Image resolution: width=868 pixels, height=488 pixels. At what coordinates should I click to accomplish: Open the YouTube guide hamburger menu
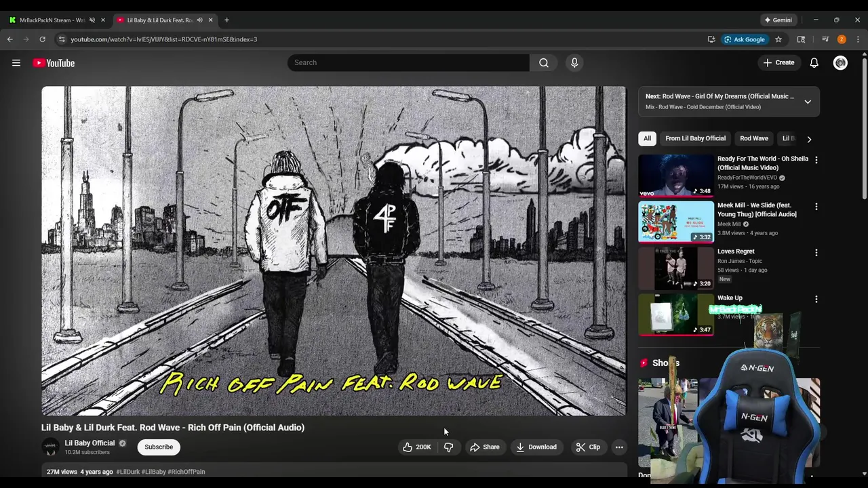point(16,63)
